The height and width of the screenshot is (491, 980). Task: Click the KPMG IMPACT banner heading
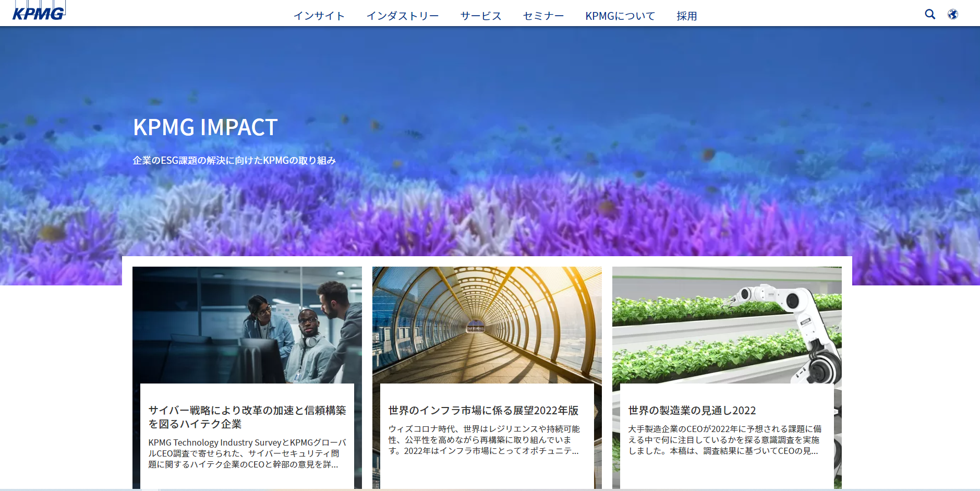[205, 127]
